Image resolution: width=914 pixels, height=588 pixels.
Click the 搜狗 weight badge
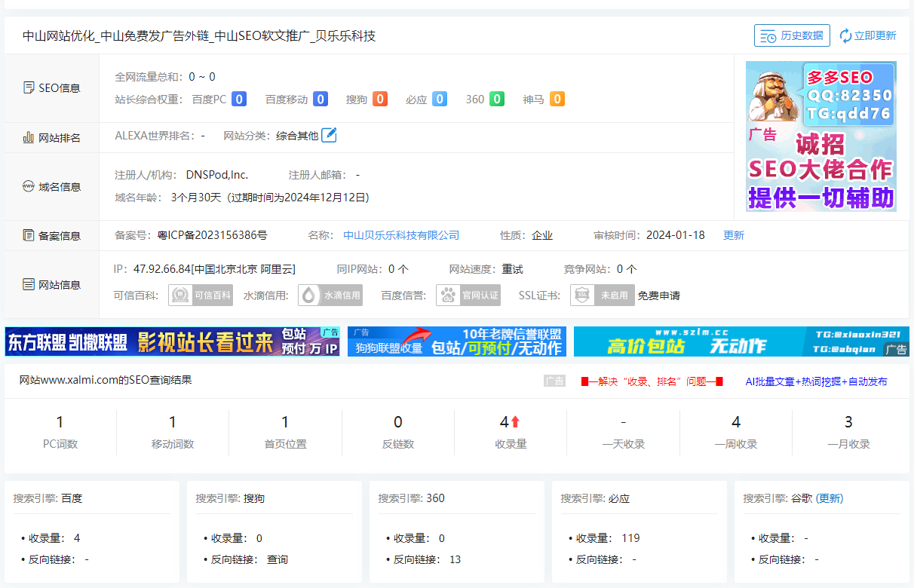pyautogui.click(x=380, y=99)
